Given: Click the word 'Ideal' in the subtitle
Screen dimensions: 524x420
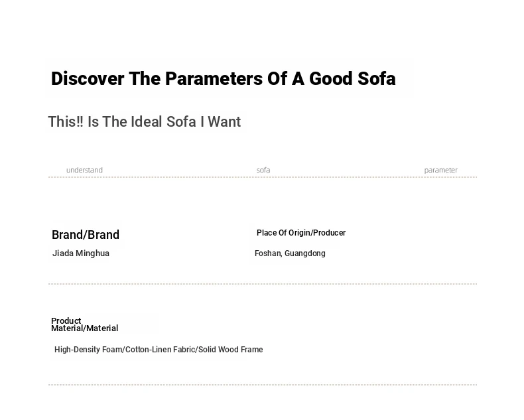Looking at the screenshot, I should (x=147, y=121).
